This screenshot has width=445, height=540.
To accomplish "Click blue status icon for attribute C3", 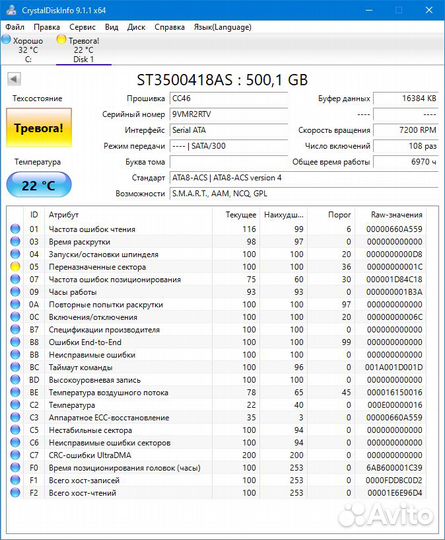I will click(x=15, y=417).
